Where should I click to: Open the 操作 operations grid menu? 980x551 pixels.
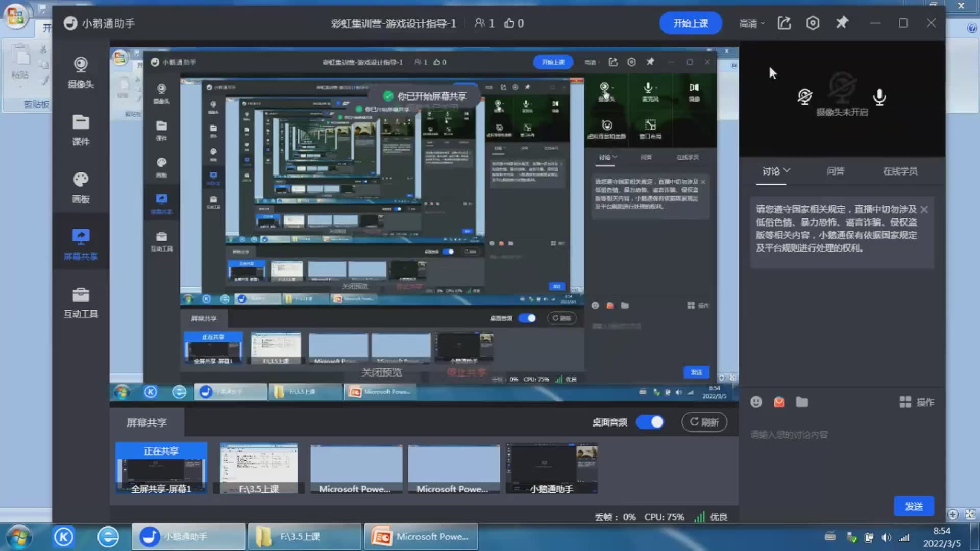pos(917,402)
